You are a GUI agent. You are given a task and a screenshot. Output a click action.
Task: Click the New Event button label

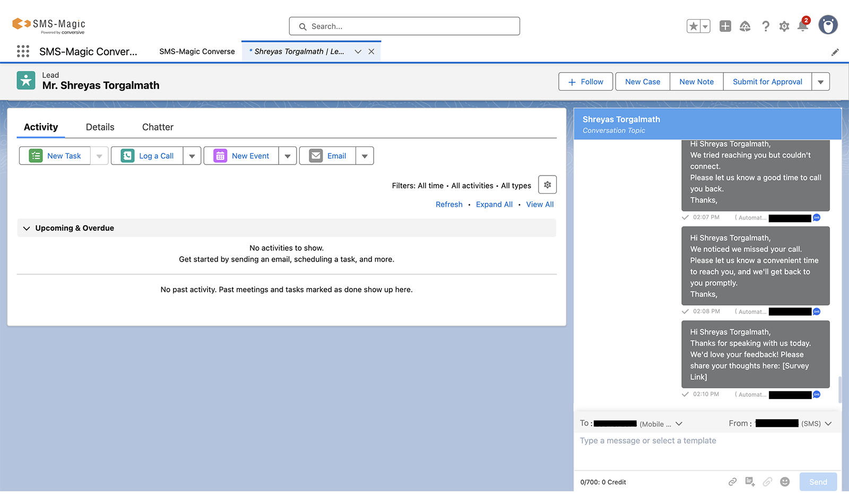click(250, 156)
